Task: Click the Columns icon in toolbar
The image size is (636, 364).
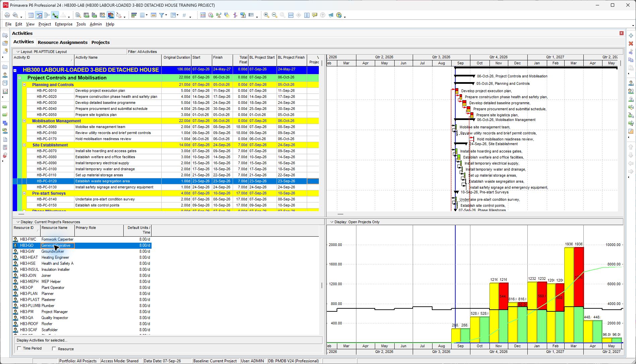Action: 142,15
